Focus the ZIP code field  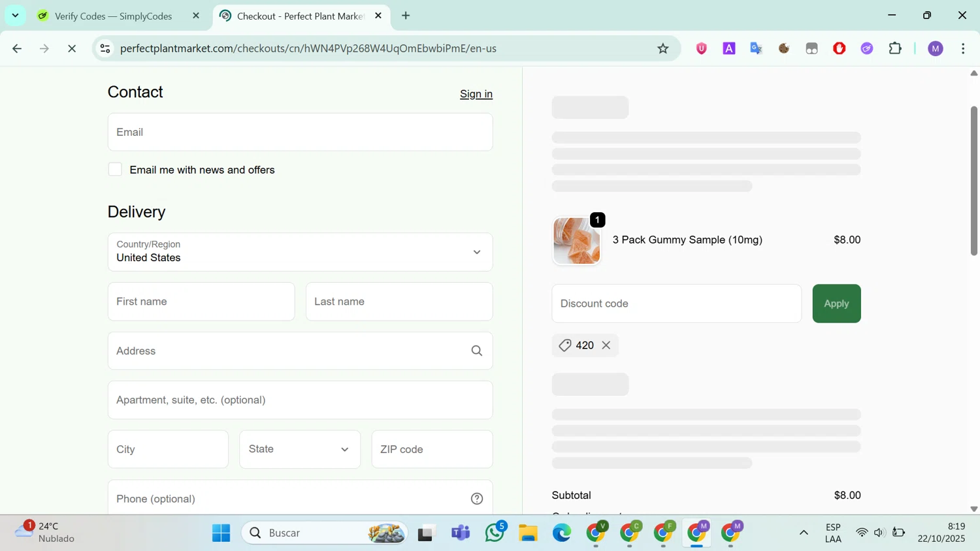coord(432,449)
